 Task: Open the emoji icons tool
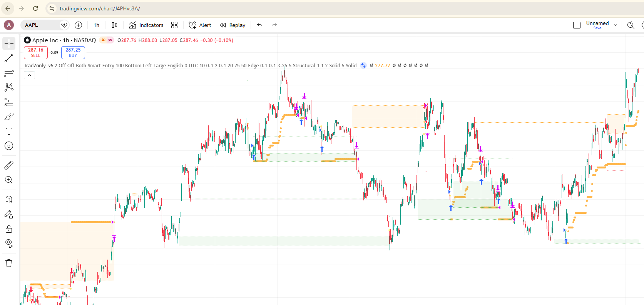click(x=9, y=146)
